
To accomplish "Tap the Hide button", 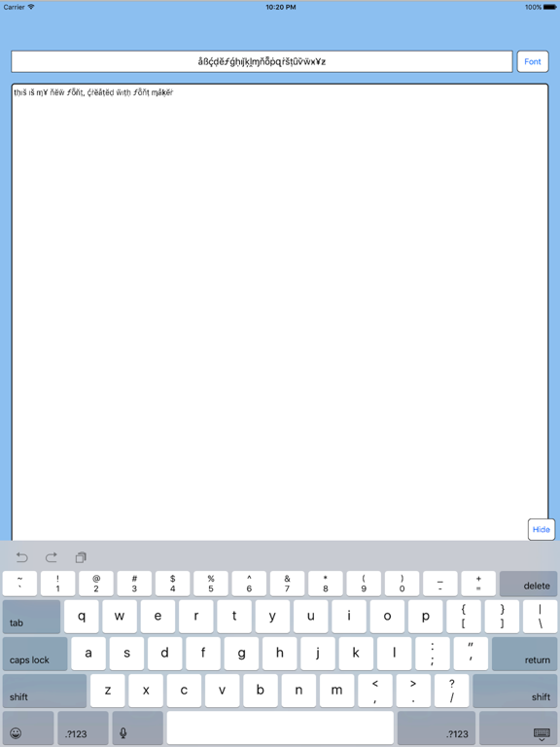I will pos(541,529).
